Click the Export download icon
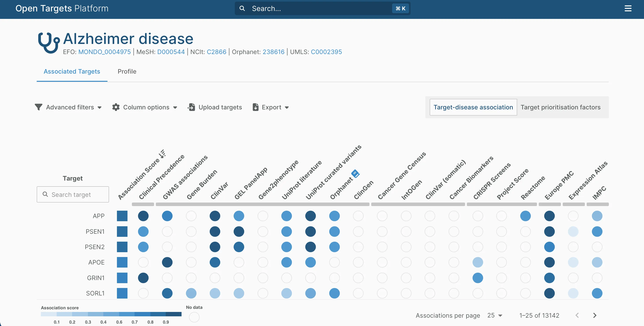The image size is (644, 326). click(255, 107)
